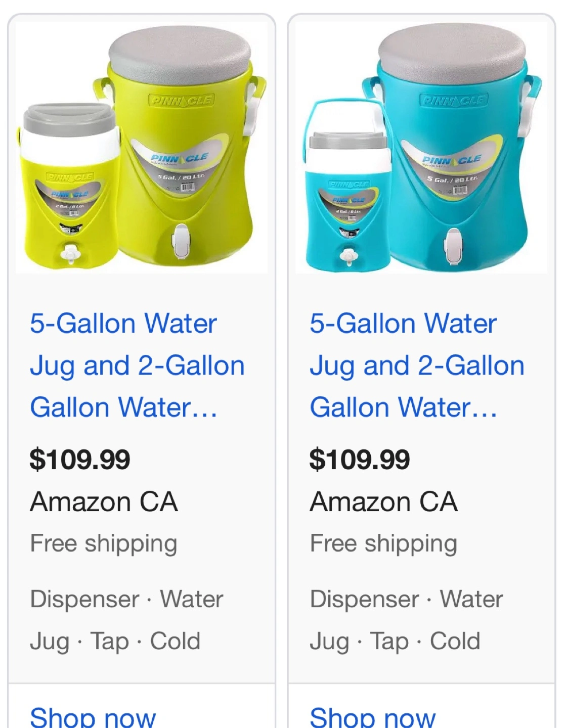565x728 pixels.
Task: Tap 'Free shipping' text on the left card
Action: point(104,544)
